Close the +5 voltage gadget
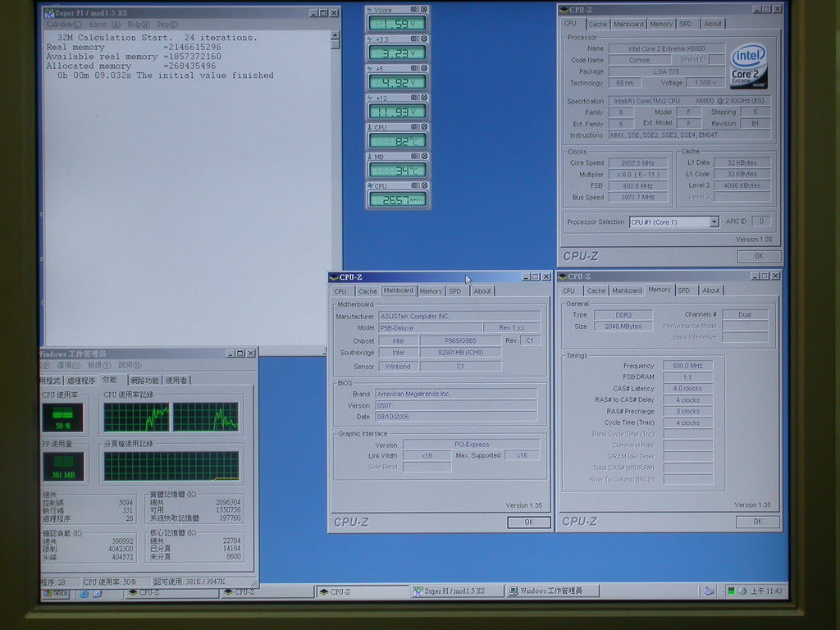 424,68
